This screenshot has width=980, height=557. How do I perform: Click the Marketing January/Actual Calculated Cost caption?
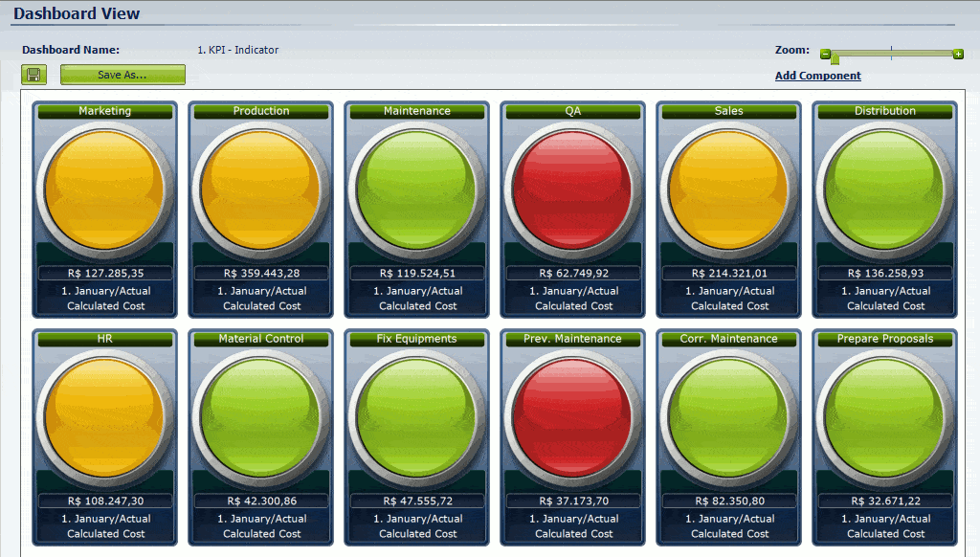click(x=105, y=299)
